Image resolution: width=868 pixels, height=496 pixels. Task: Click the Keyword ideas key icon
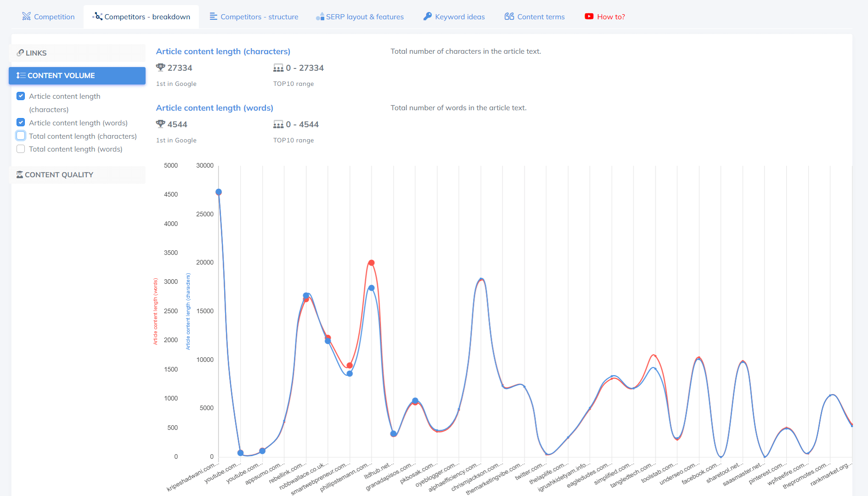[x=428, y=17]
